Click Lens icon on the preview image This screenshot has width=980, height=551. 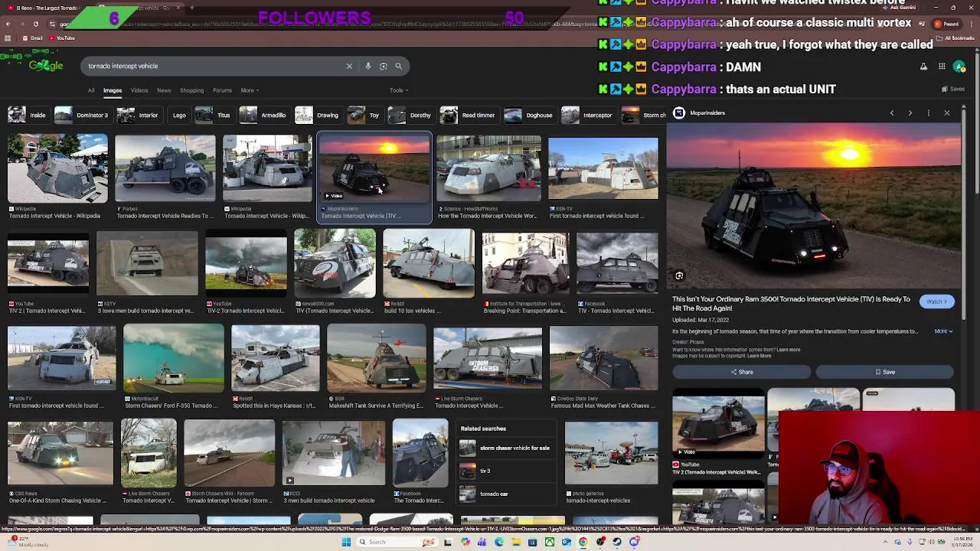point(679,275)
